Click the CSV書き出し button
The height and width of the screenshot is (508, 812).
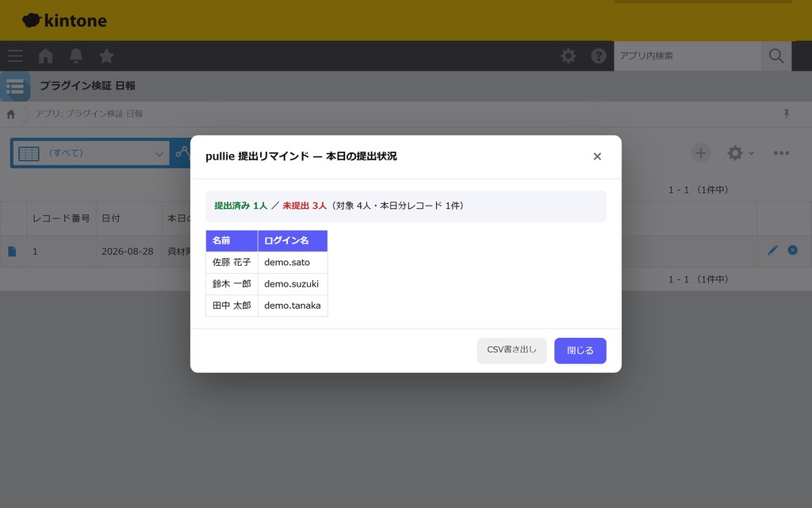click(511, 350)
